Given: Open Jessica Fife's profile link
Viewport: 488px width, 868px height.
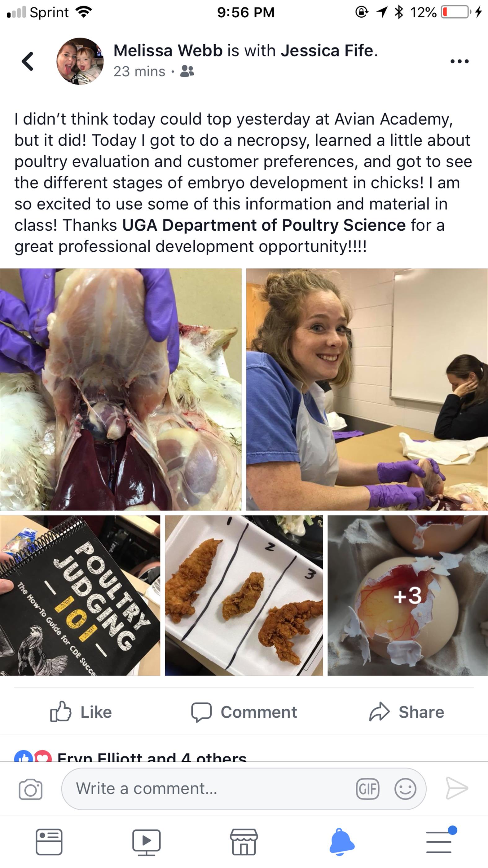Looking at the screenshot, I should point(327,51).
